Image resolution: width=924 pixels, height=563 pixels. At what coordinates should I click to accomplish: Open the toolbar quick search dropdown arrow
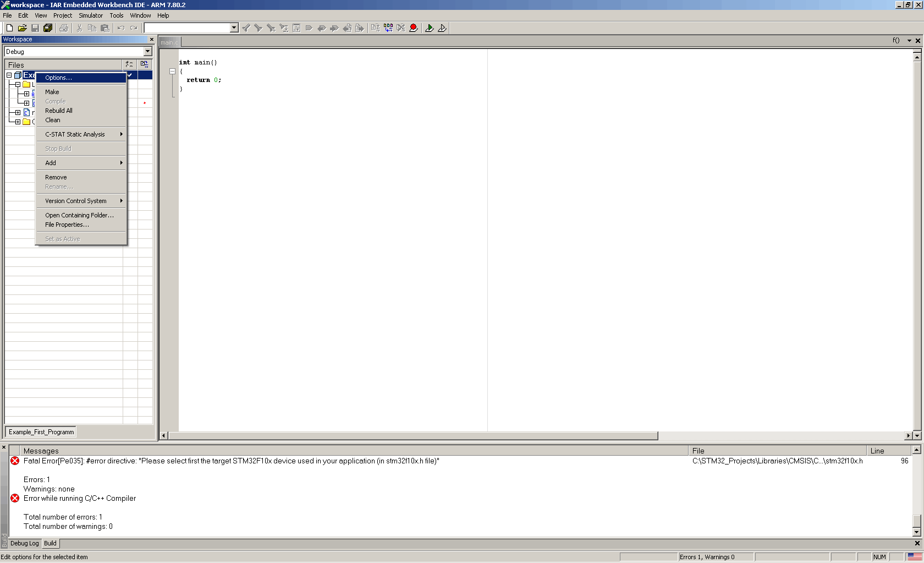pyautogui.click(x=234, y=28)
